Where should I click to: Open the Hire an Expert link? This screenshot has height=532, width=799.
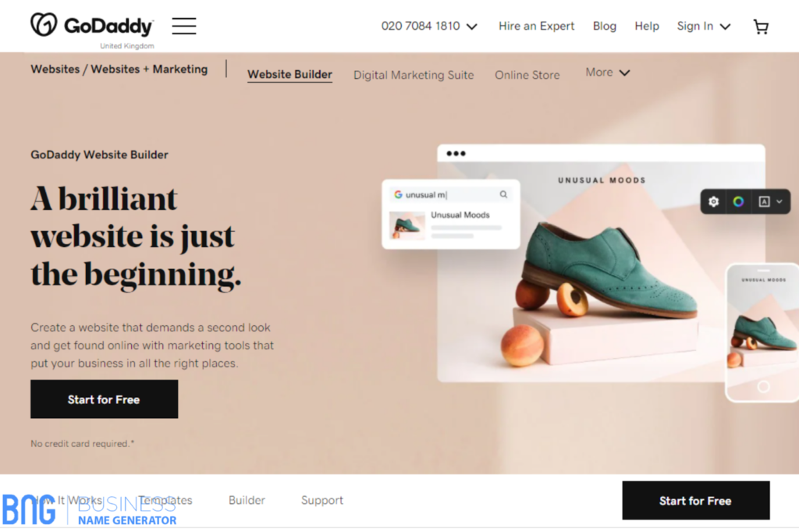pyautogui.click(x=536, y=26)
